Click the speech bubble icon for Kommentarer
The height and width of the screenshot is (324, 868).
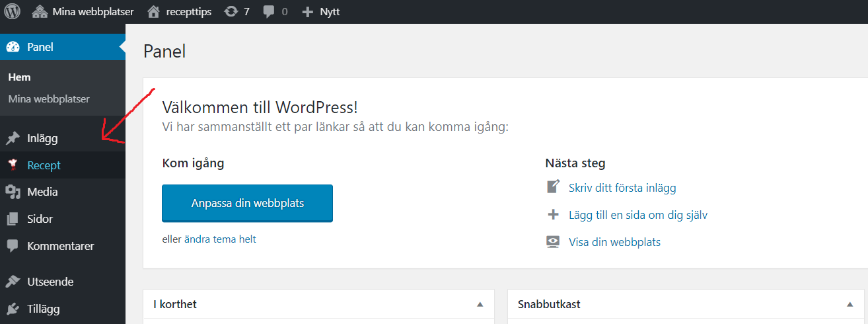point(13,246)
